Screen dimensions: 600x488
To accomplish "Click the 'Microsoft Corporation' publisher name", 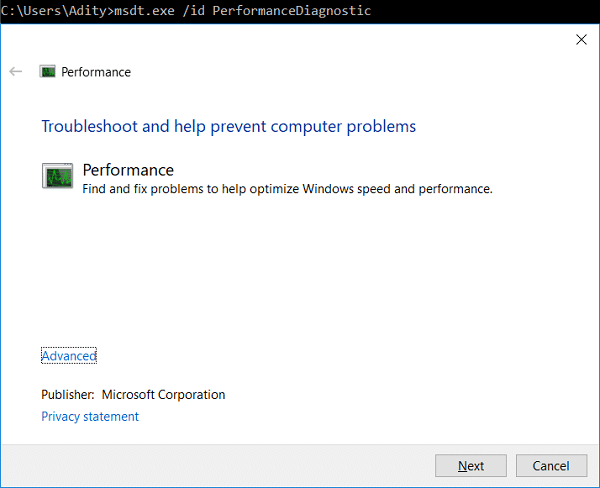I will click(x=163, y=395).
